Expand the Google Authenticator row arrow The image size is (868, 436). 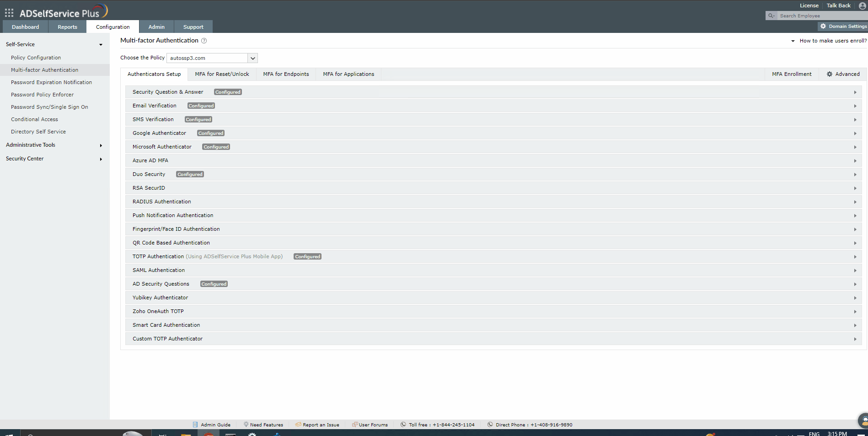855,133
